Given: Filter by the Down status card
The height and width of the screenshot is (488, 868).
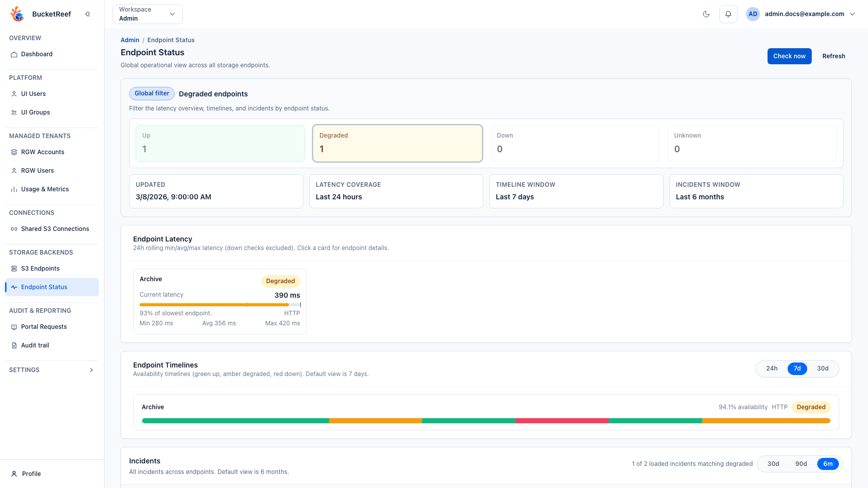Looking at the screenshot, I should [575, 143].
